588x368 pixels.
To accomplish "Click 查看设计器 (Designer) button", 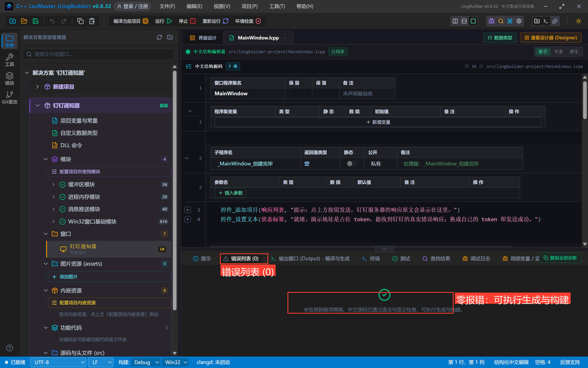I will point(551,38).
